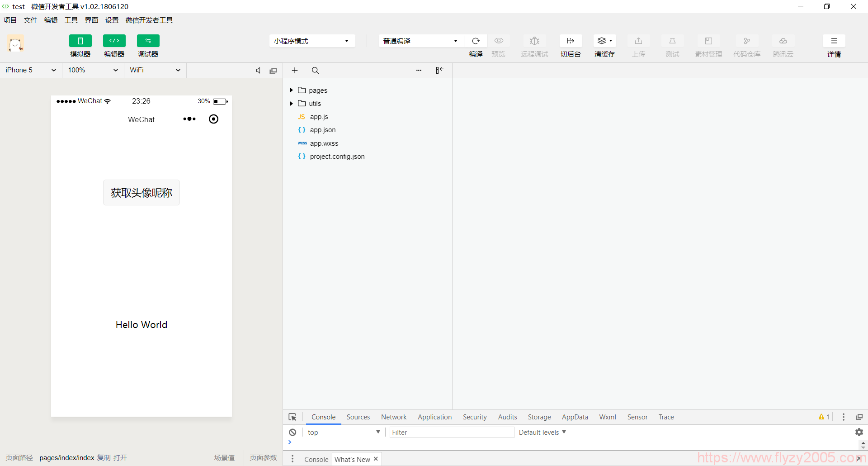Open the 项目 menu
Screen dimensions: 868x466
tap(10, 20)
